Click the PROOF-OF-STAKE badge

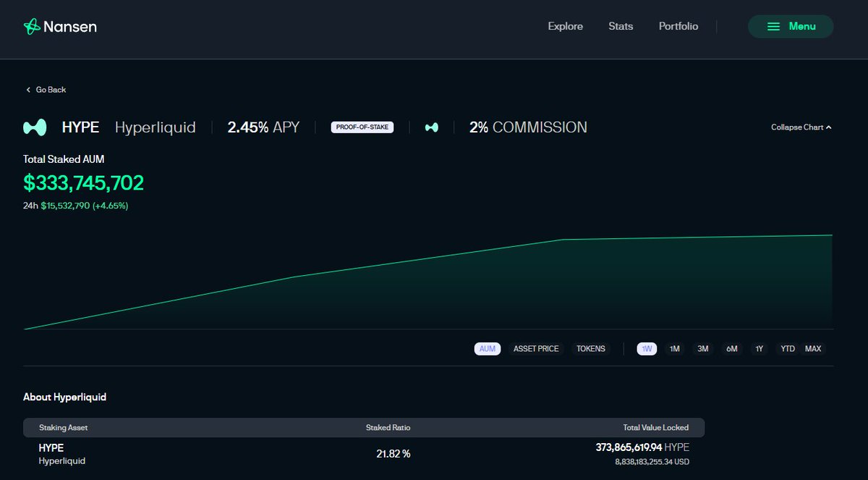coord(362,127)
